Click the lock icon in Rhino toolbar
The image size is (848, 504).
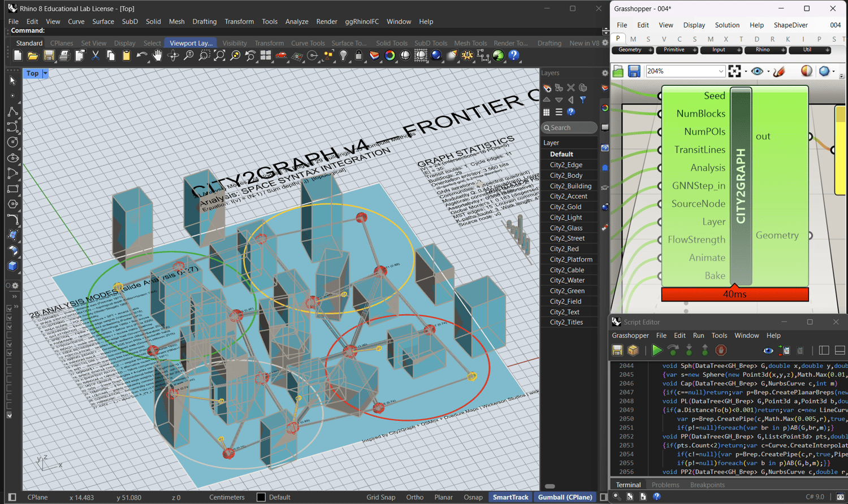tap(358, 55)
